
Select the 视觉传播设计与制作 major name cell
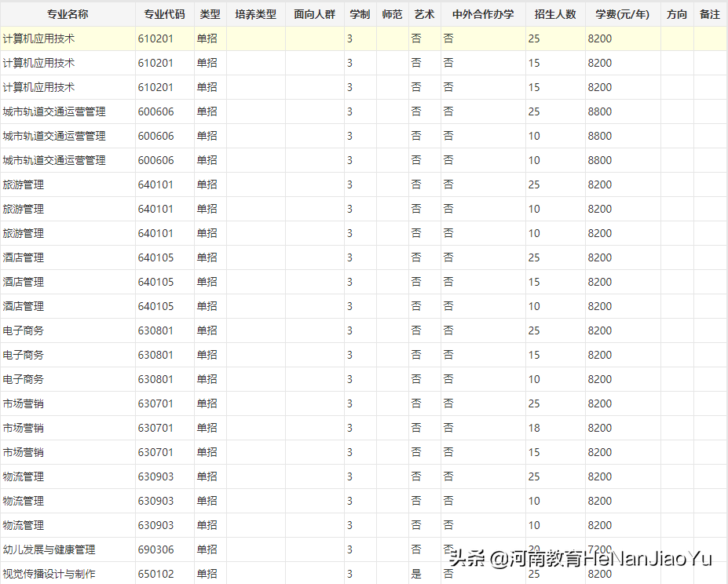[49, 574]
